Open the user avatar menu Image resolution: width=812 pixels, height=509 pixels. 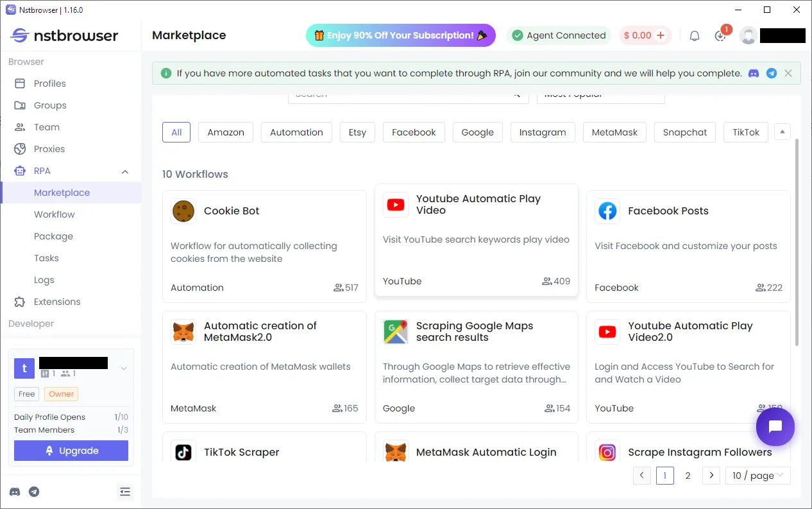pos(748,35)
